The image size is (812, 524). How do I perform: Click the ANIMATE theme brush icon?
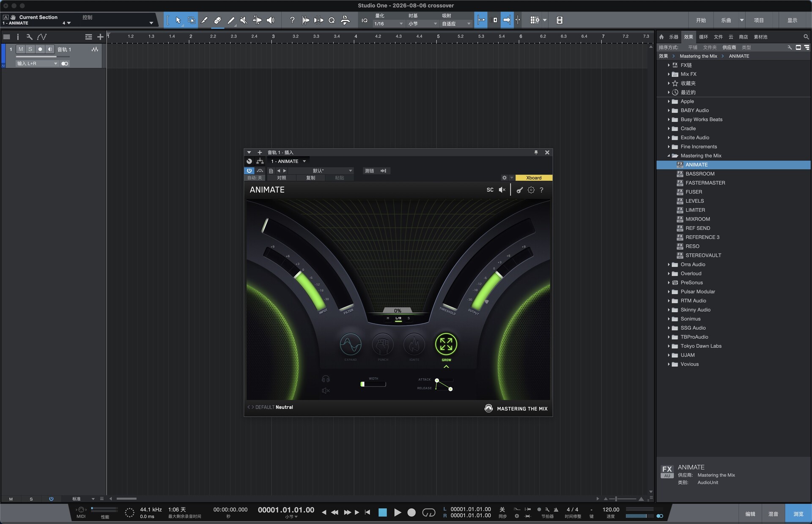point(520,190)
